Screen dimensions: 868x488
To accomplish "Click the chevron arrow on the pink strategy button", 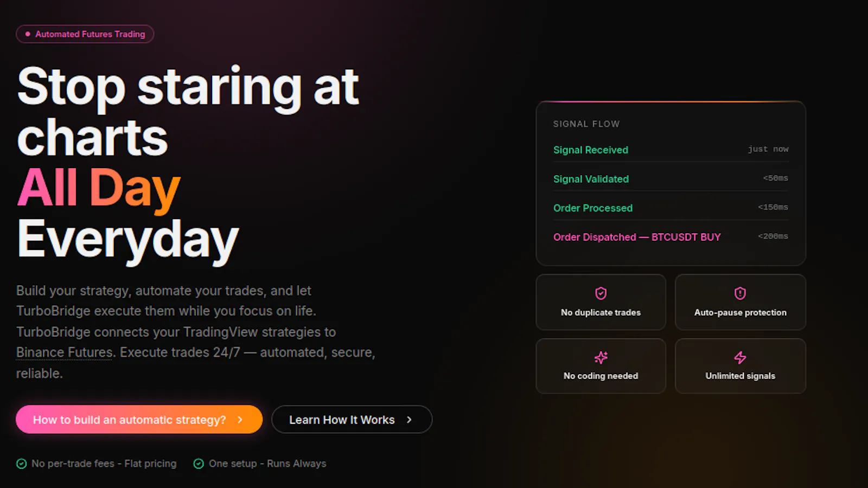I will [x=240, y=420].
